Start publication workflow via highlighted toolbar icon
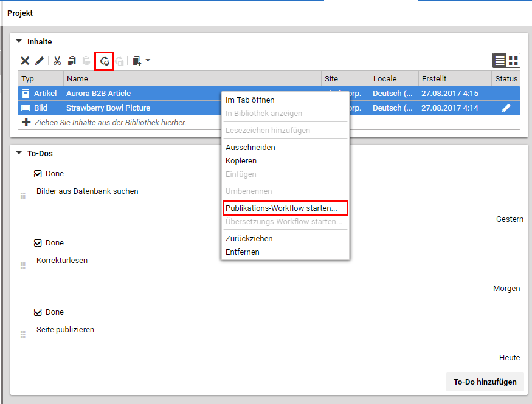 pos(105,61)
